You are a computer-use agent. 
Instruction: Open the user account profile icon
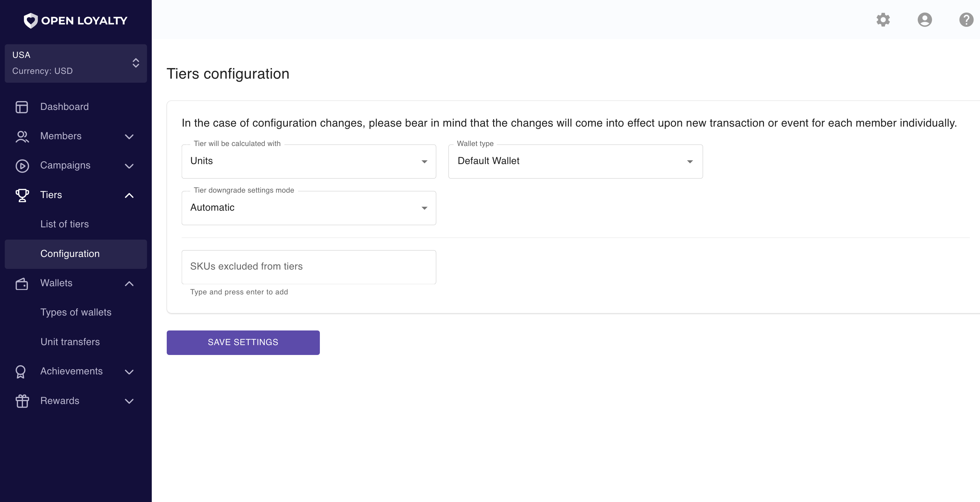click(x=925, y=20)
